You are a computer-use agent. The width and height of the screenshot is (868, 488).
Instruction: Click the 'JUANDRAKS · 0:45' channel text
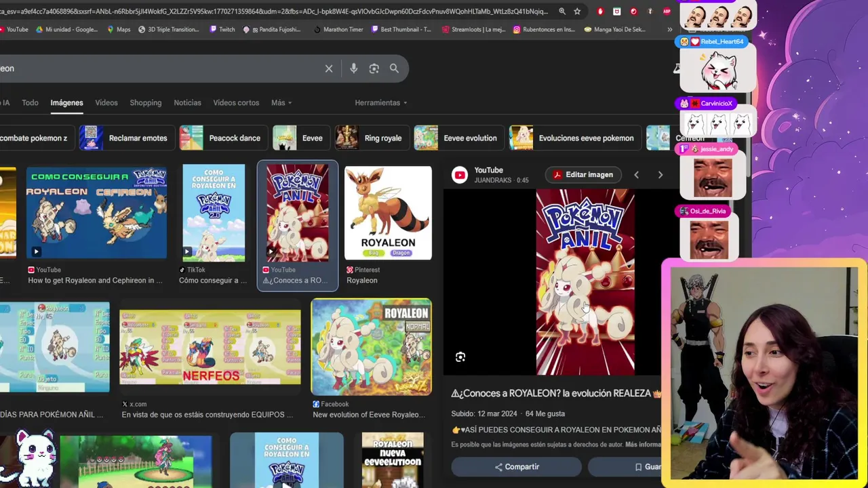(x=501, y=180)
